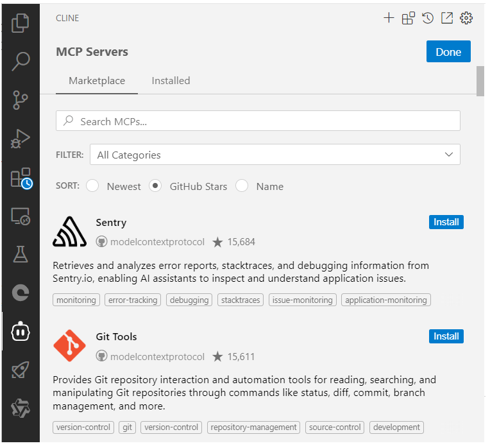
Task: Open the Source Control view
Action: [21, 100]
